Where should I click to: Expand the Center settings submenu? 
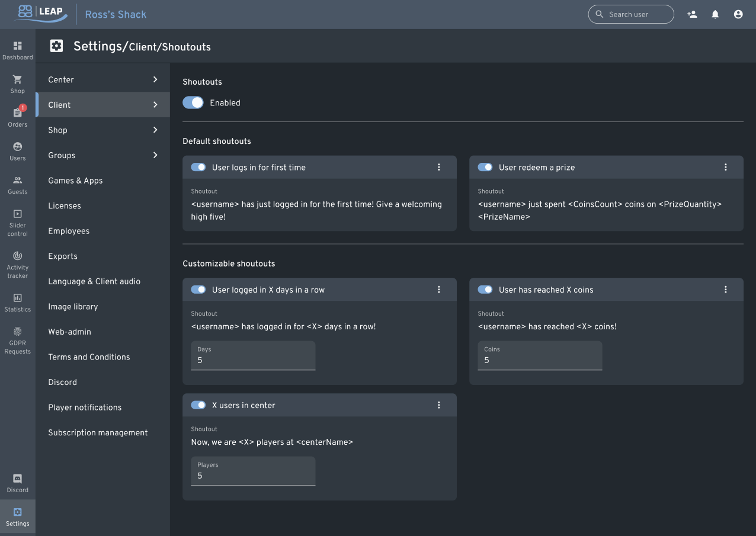point(155,79)
